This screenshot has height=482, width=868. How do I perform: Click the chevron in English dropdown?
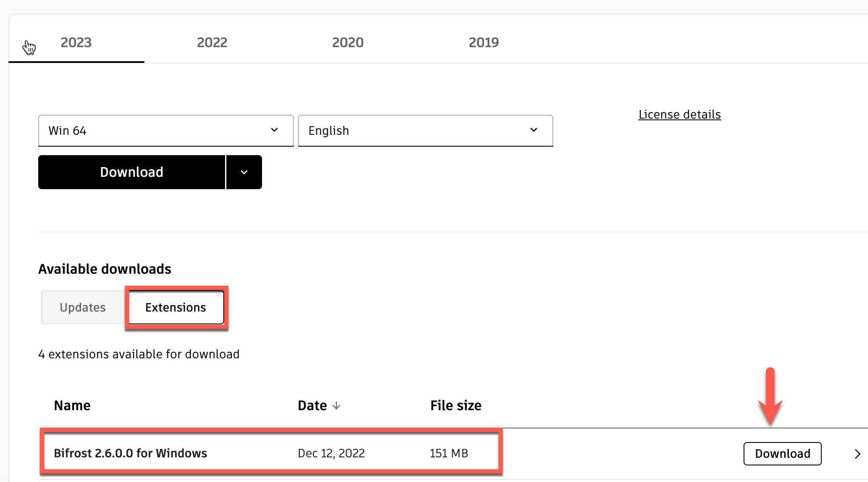coord(534,130)
